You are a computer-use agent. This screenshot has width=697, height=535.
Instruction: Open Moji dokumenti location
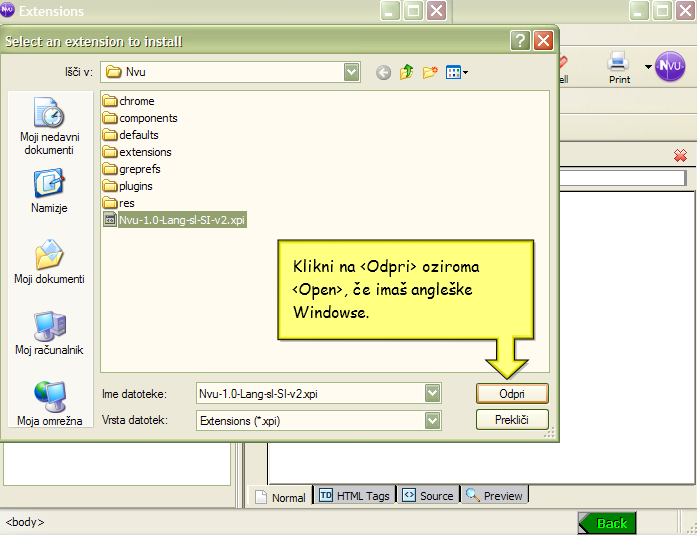pyautogui.click(x=49, y=262)
